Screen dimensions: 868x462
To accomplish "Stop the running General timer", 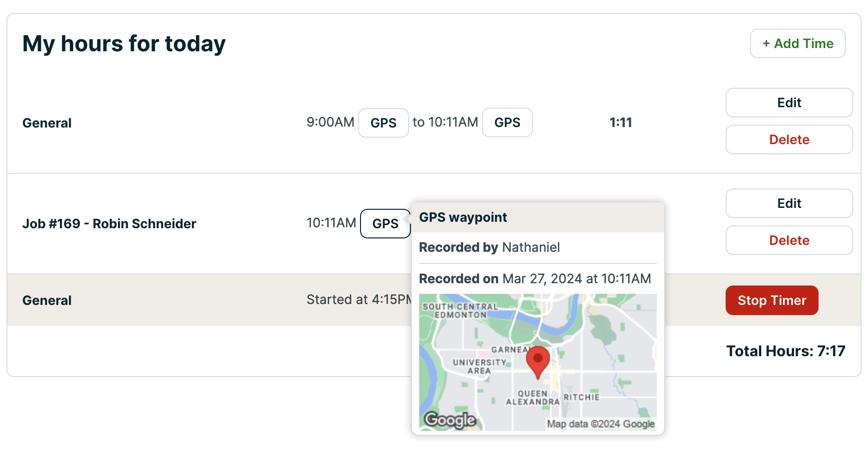I will pos(771,300).
